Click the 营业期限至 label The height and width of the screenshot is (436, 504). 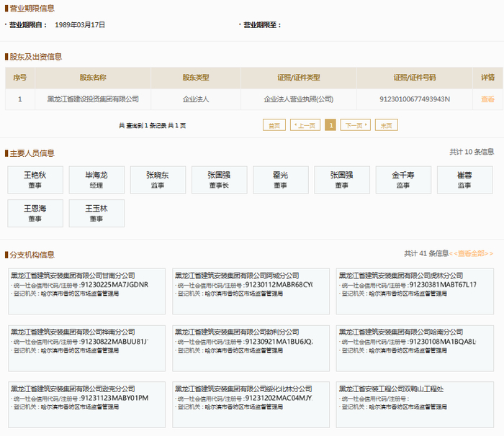pyautogui.click(x=262, y=24)
